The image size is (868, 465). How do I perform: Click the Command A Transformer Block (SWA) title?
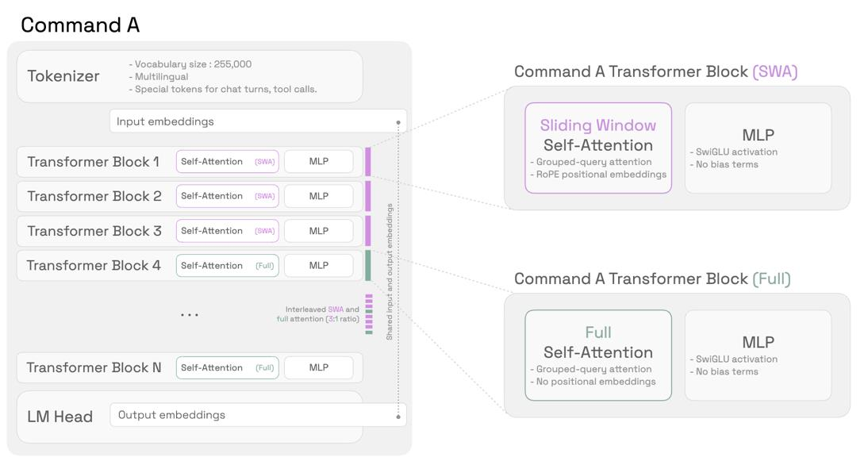click(655, 71)
